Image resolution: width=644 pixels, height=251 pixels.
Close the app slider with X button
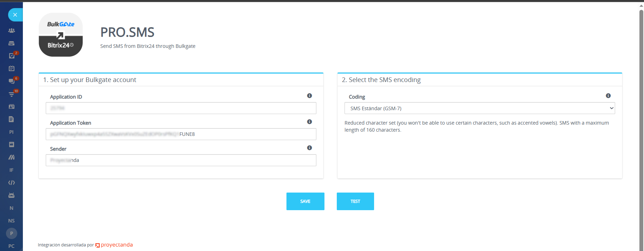point(15,15)
